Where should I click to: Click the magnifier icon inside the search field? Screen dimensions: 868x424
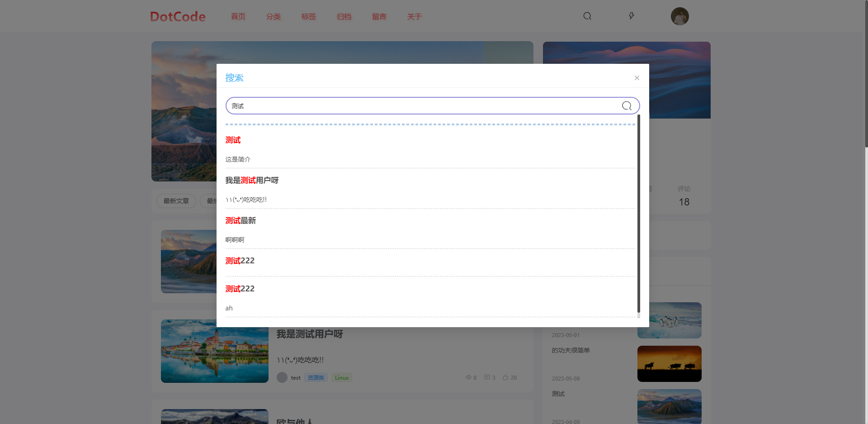coord(627,106)
